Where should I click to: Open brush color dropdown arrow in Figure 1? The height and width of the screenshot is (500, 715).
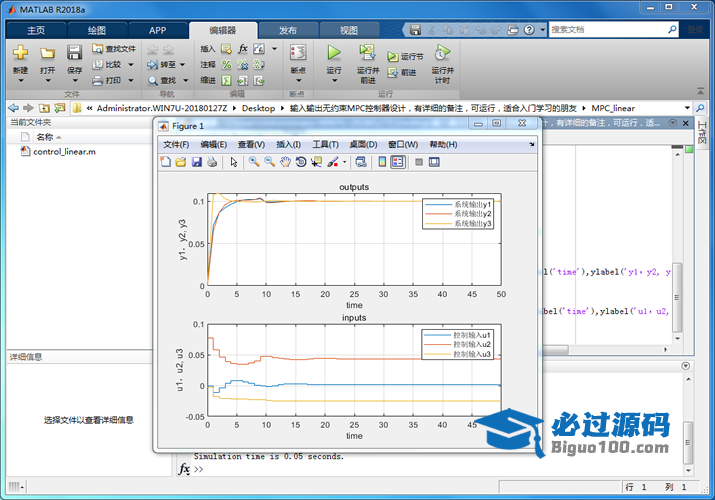(344, 162)
